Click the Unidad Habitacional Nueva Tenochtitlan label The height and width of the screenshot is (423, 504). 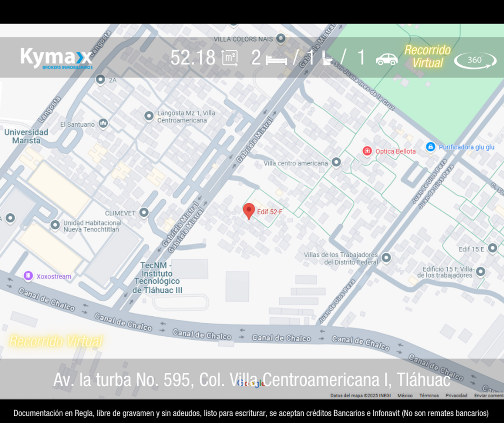point(92,226)
